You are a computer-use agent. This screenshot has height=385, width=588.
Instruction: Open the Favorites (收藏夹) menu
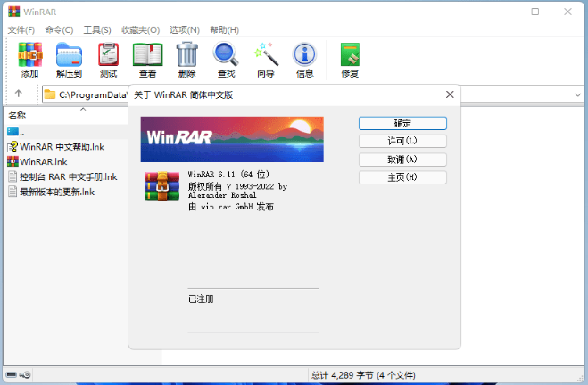tap(141, 30)
